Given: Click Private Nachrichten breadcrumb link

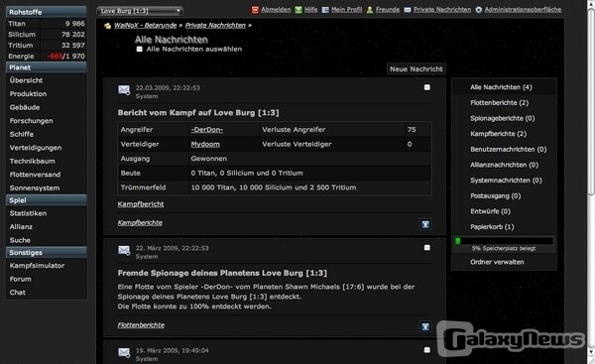Looking at the screenshot, I should (215, 26).
